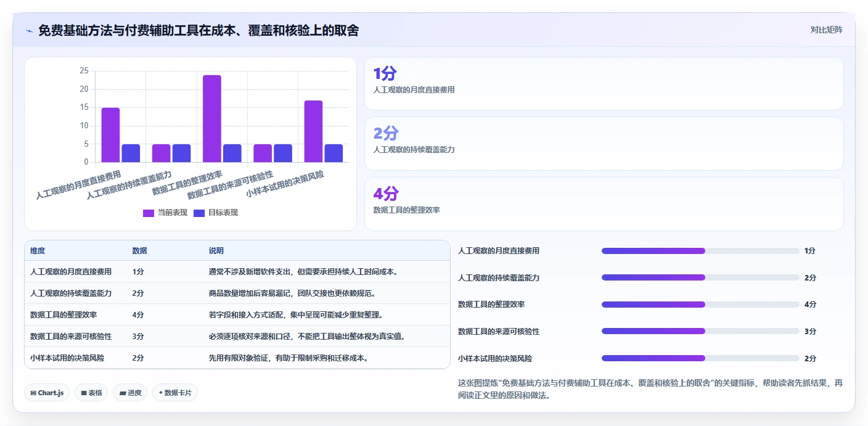Click the 3分 label beside the progress bars
This screenshot has width=868, height=426.
coord(810,332)
